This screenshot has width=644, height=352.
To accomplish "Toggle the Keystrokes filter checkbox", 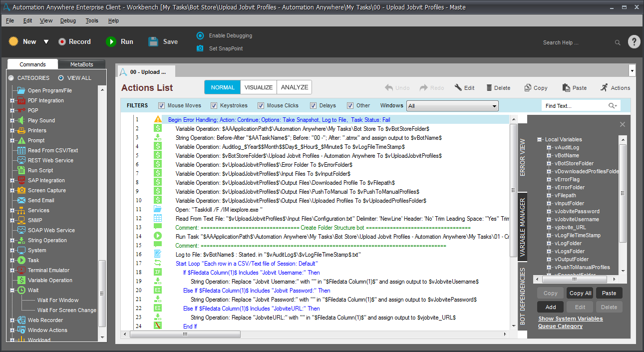I will point(214,106).
